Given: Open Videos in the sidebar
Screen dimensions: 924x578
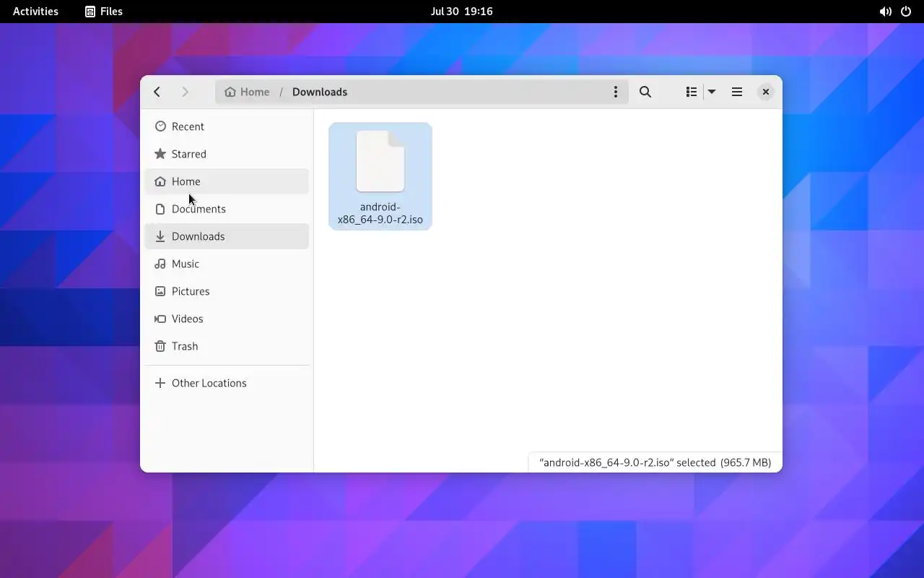Looking at the screenshot, I should point(227,319).
